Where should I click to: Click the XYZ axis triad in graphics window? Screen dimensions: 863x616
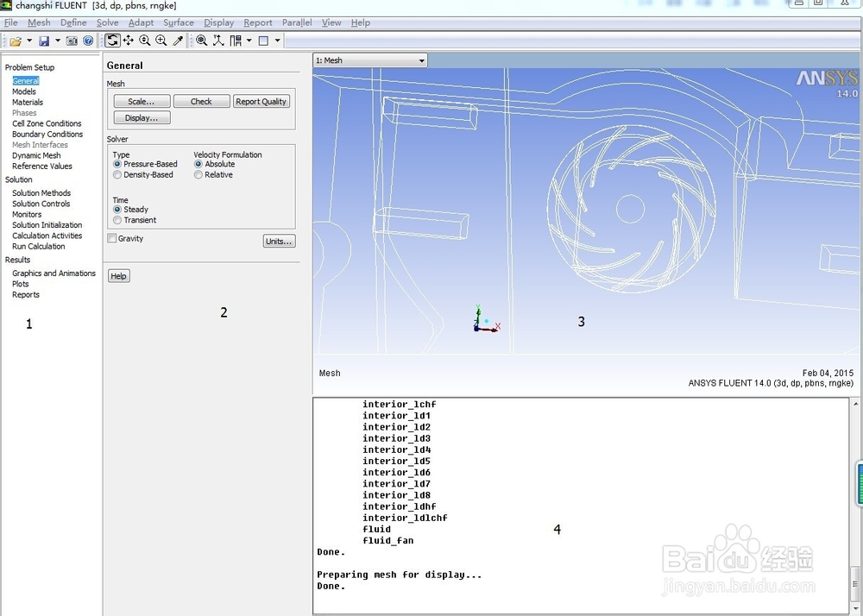coord(485,319)
